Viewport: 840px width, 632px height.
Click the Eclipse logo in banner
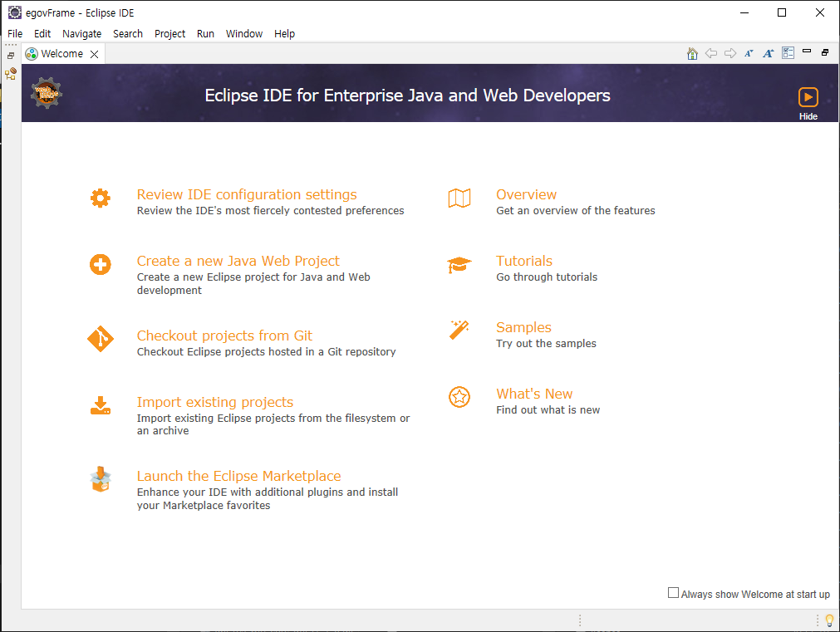pos(46,93)
